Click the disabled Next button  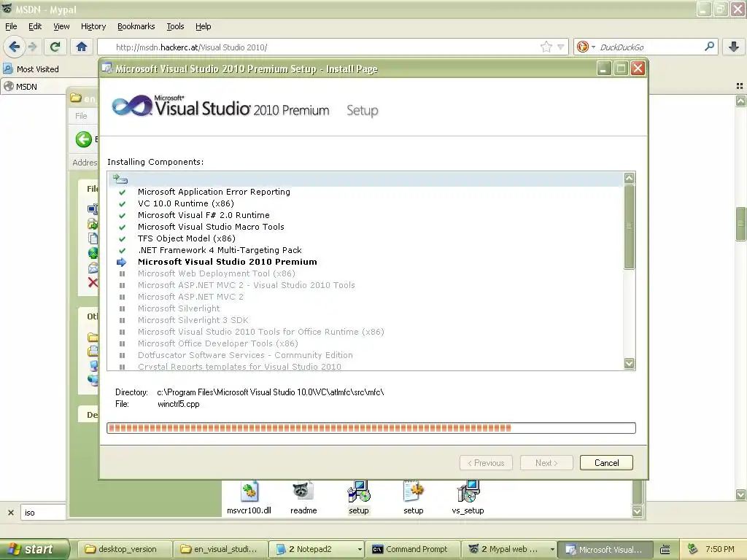coord(546,463)
